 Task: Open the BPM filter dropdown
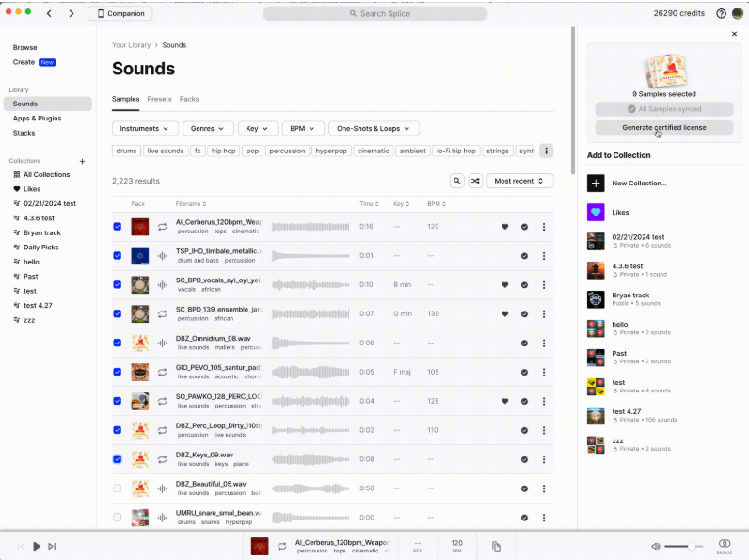pyautogui.click(x=303, y=129)
